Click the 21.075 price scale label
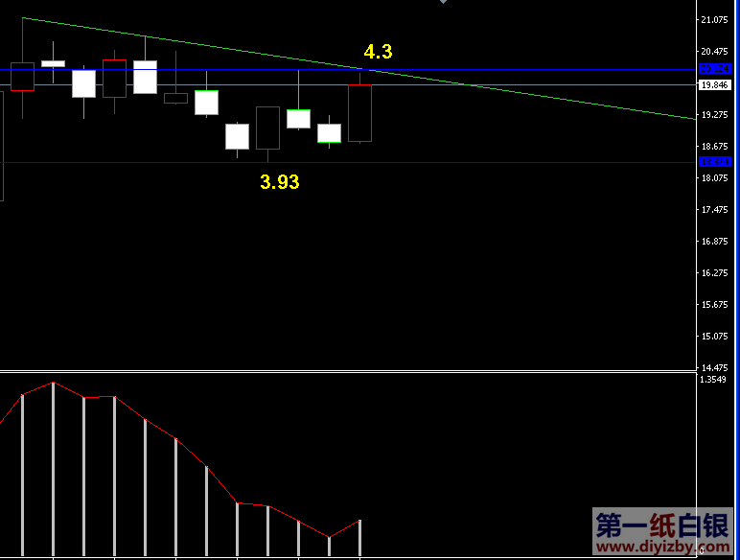740x560 pixels. click(714, 20)
